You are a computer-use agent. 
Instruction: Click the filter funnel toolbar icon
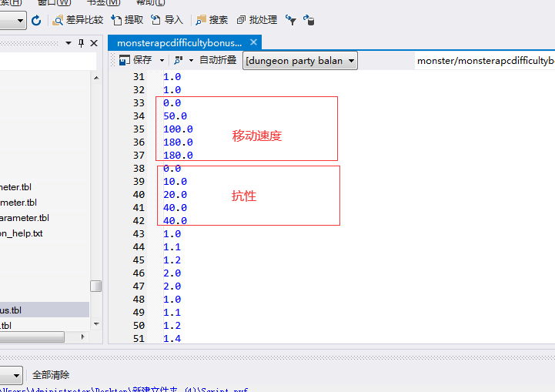click(291, 20)
